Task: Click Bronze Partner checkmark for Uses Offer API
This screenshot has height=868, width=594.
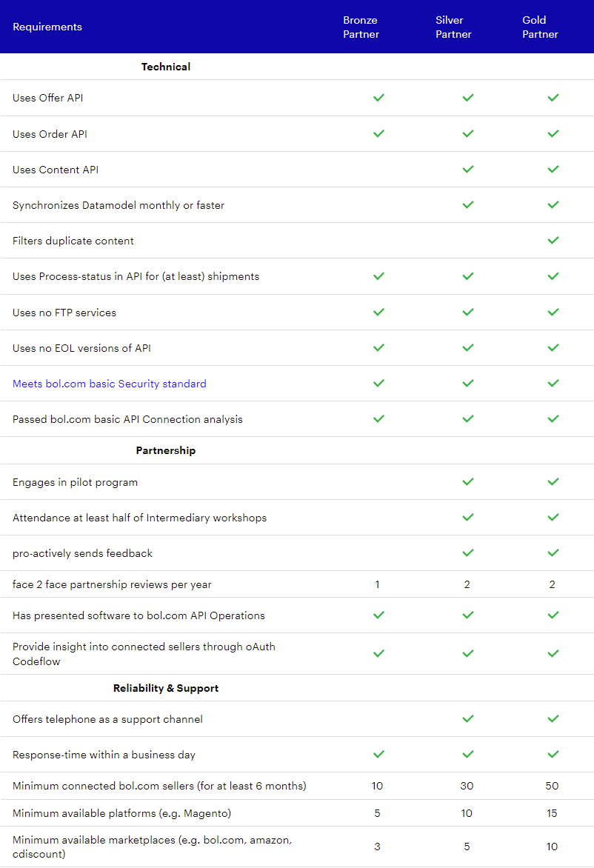Action: [x=378, y=98]
